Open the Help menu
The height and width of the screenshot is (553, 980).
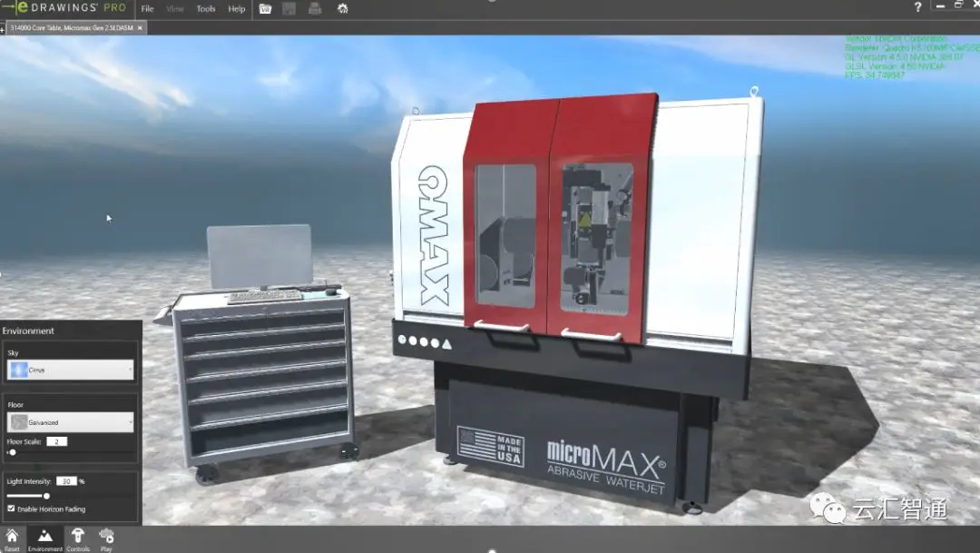pos(236,9)
